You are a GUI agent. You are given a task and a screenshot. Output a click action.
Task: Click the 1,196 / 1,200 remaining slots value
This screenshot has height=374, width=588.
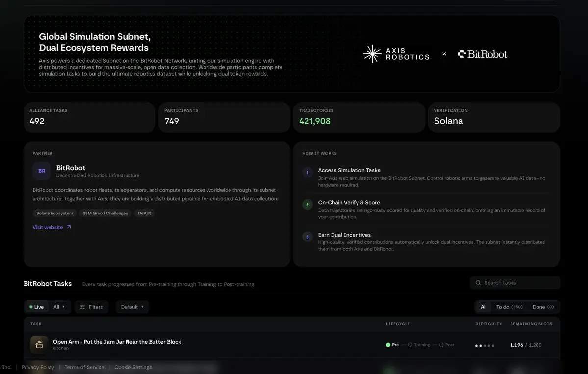526,345
